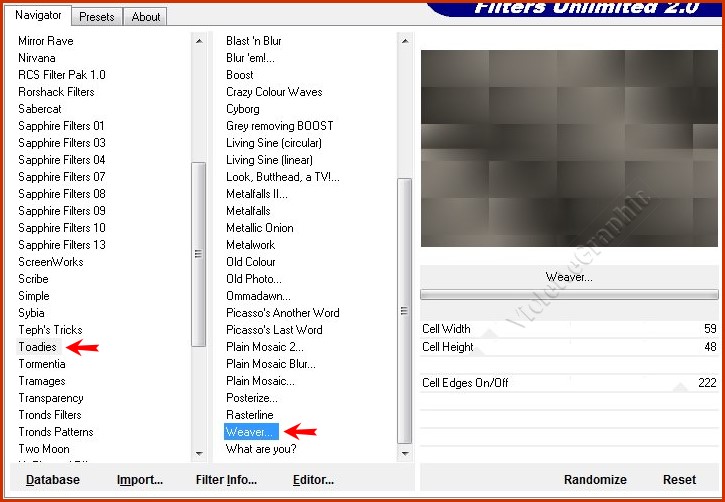The height and width of the screenshot is (502, 725).
Task: Switch to the Presets tab
Action: pos(97,16)
